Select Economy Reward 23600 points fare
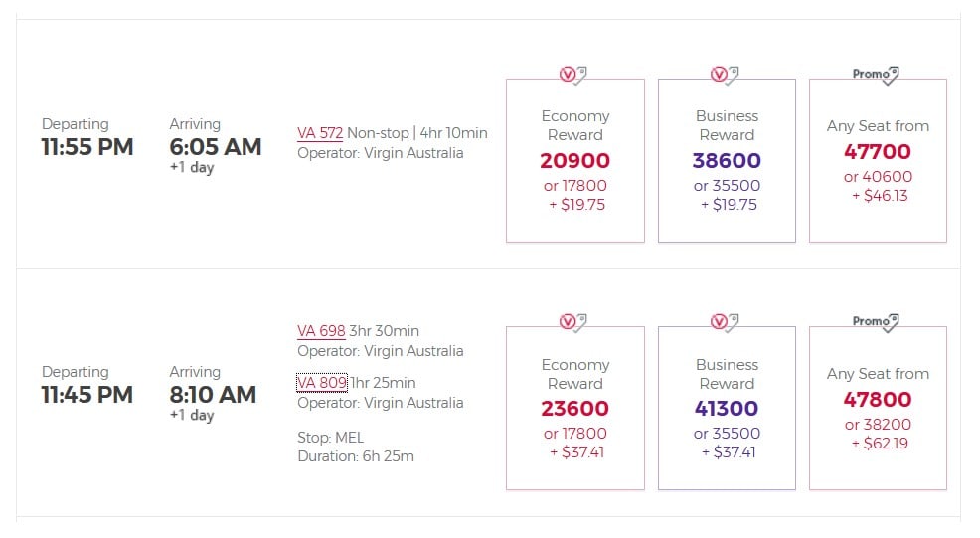Image resolution: width=980 pixels, height=538 pixels. pyautogui.click(x=575, y=408)
